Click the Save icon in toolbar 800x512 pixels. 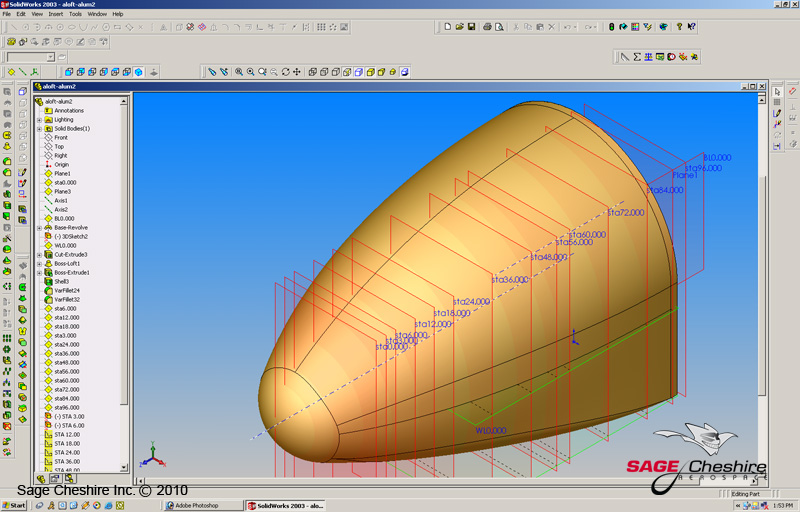coord(471,27)
